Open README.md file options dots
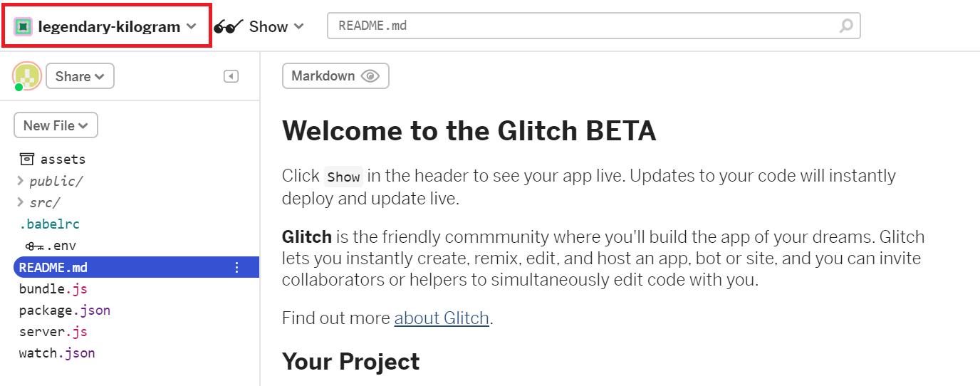 pos(237,268)
